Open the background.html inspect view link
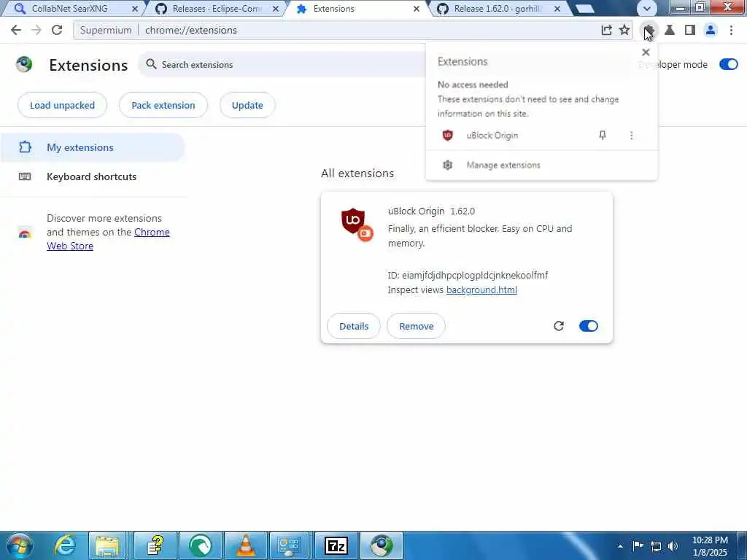The image size is (747, 560). pos(481,289)
